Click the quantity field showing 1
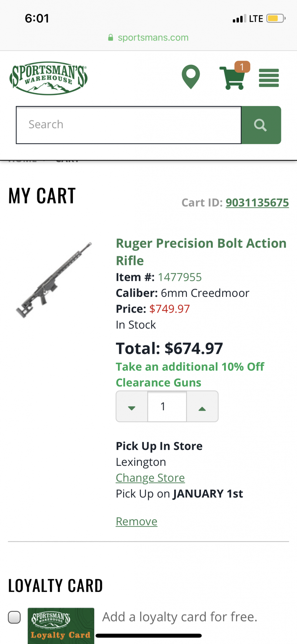This screenshot has height=644, width=297. pos(167,407)
